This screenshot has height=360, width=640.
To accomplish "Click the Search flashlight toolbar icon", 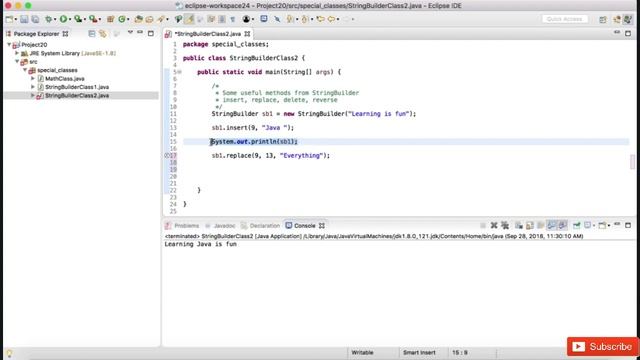I will (x=160, y=19).
